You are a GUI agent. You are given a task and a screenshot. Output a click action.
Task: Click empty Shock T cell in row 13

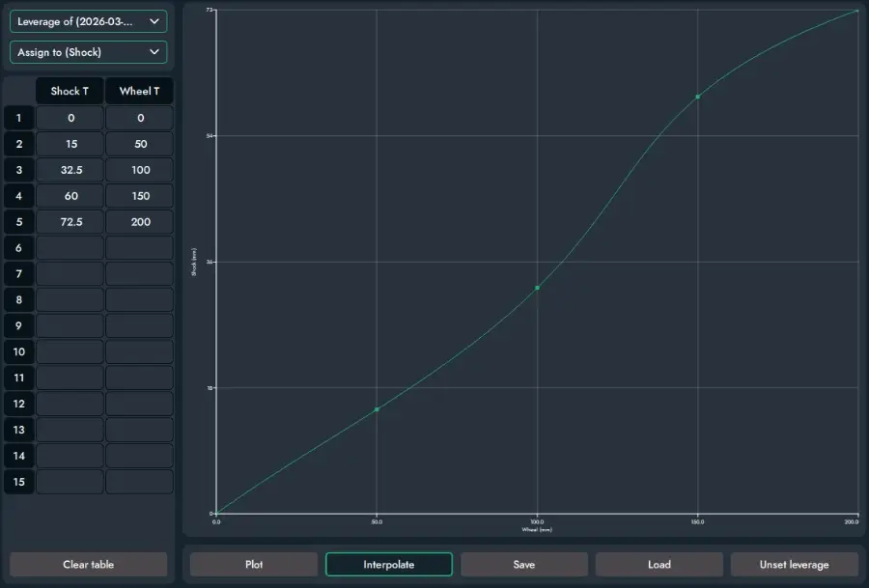tap(70, 430)
